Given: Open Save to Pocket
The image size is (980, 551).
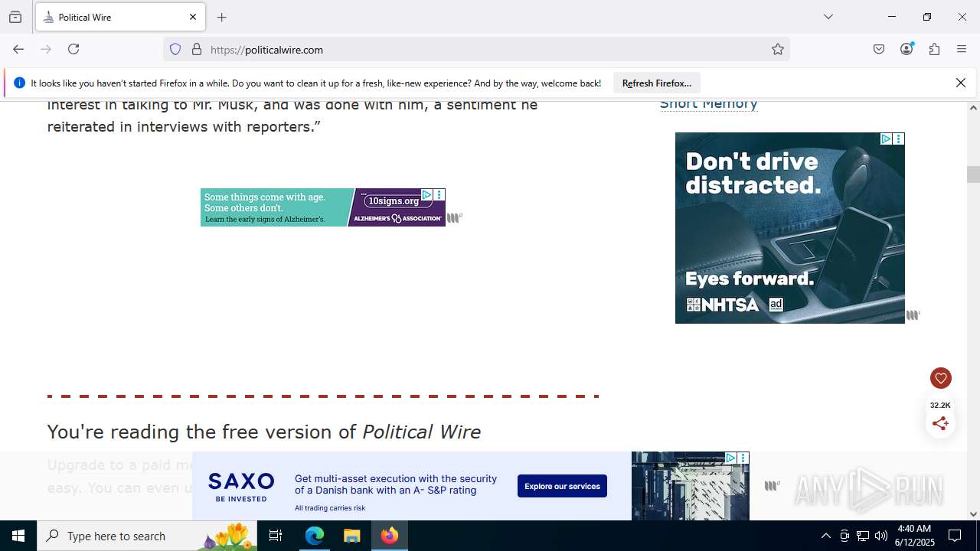Looking at the screenshot, I should (x=879, y=49).
